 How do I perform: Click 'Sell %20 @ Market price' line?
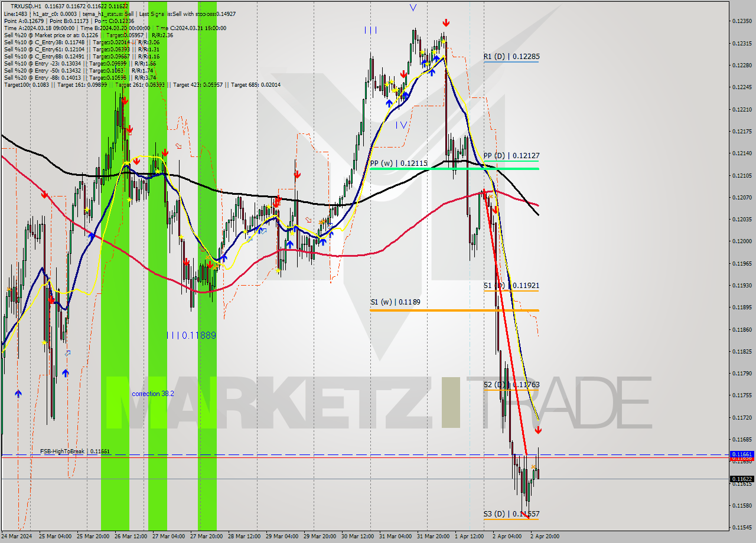(88, 35)
